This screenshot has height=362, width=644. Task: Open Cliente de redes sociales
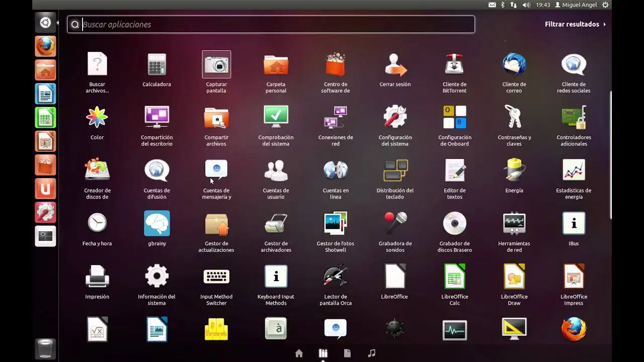(574, 64)
